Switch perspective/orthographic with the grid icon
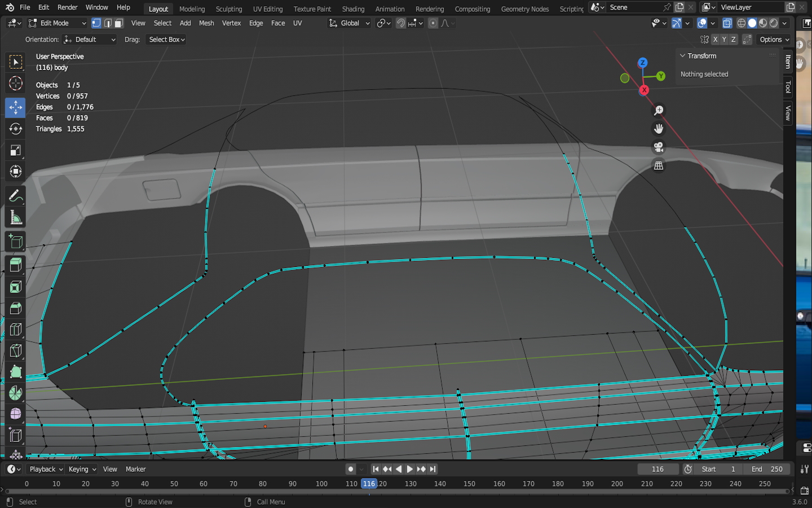Viewport: 812px width, 508px height. [x=658, y=165]
